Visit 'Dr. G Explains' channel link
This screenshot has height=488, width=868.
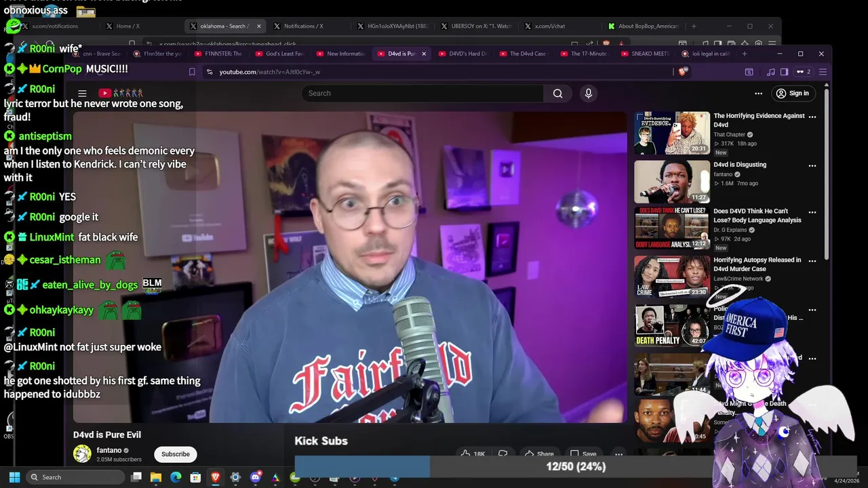click(x=730, y=230)
